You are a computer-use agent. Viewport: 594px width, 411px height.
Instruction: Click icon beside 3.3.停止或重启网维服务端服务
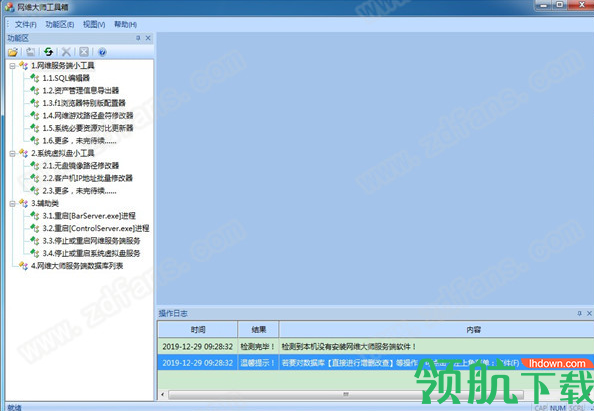(x=35, y=241)
